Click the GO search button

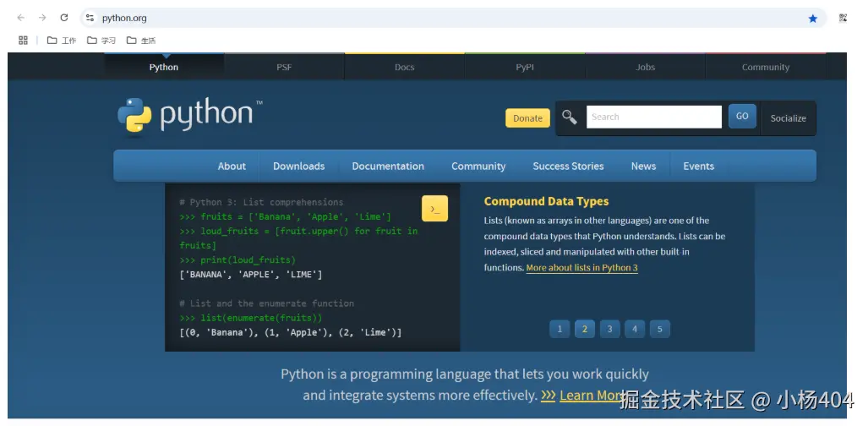pyautogui.click(x=742, y=117)
